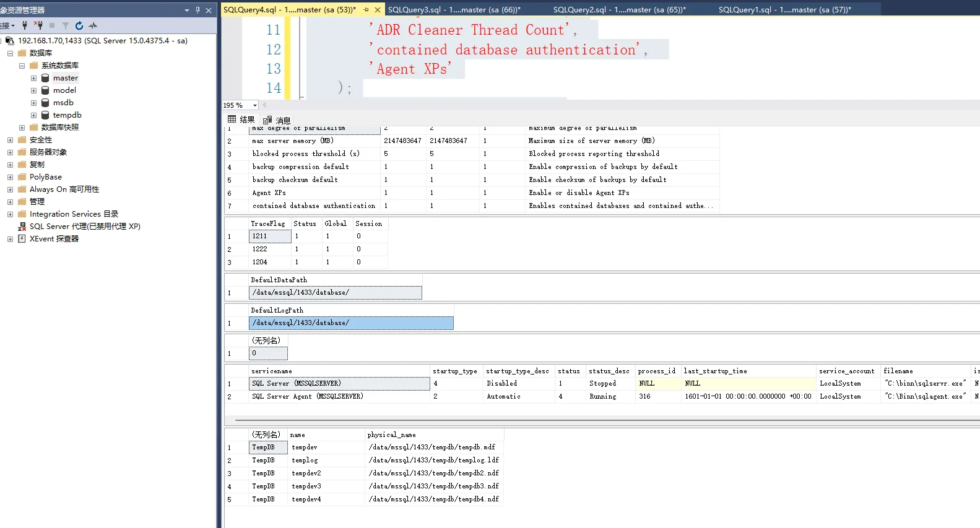Image resolution: width=980 pixels, height=528 pixels.
Task: Open the Activity Monitor pulse icon
Action: coord(93,25)
